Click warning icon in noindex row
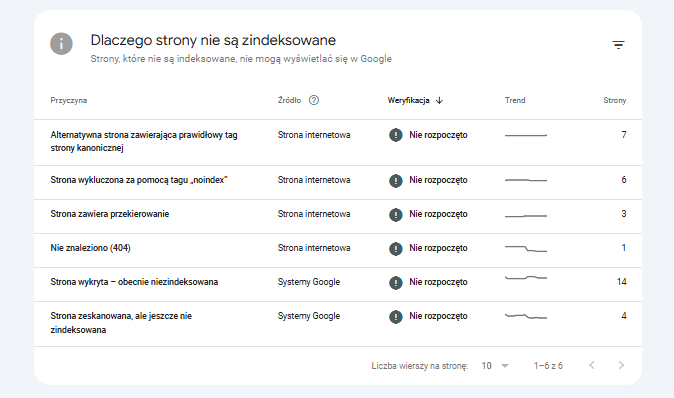This screenshot has height=398, width=674. pyautogui.click(x=395, y=181)
